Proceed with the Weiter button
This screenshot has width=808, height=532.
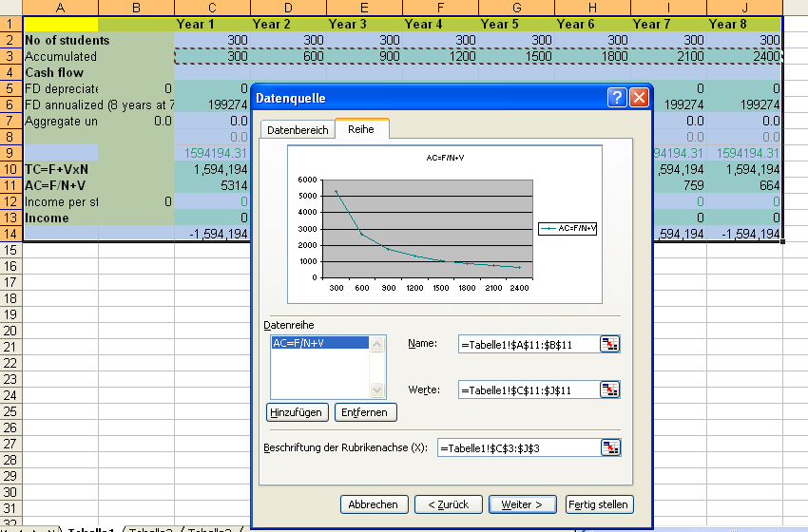(x=522, y=504)
